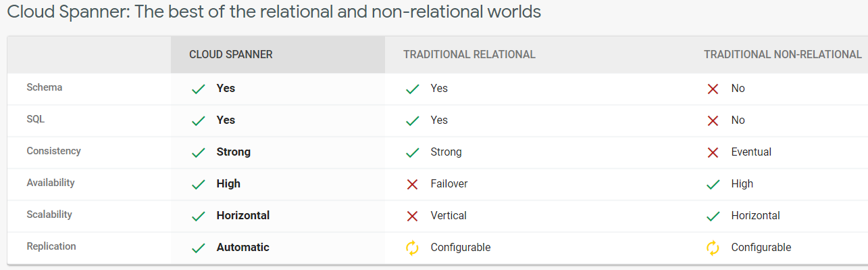
Task: Click green checkmark next to Traditional Relational SQL
Action: (x=412, y=120)
